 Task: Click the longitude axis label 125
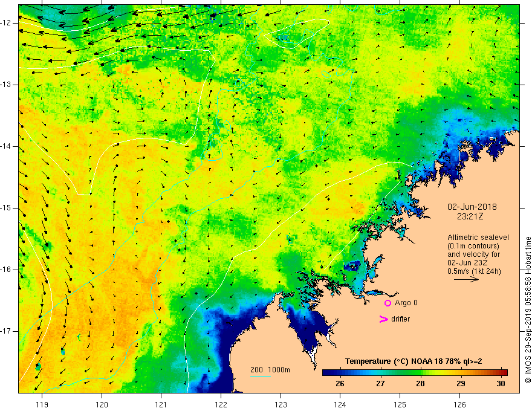pyautogui.click(x=400, y=404)
